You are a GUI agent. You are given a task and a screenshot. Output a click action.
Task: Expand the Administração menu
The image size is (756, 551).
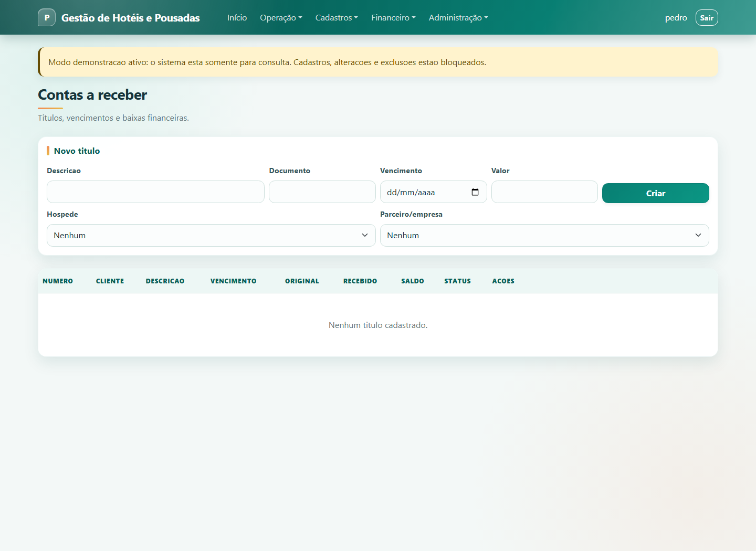click(x=458, y=17)
